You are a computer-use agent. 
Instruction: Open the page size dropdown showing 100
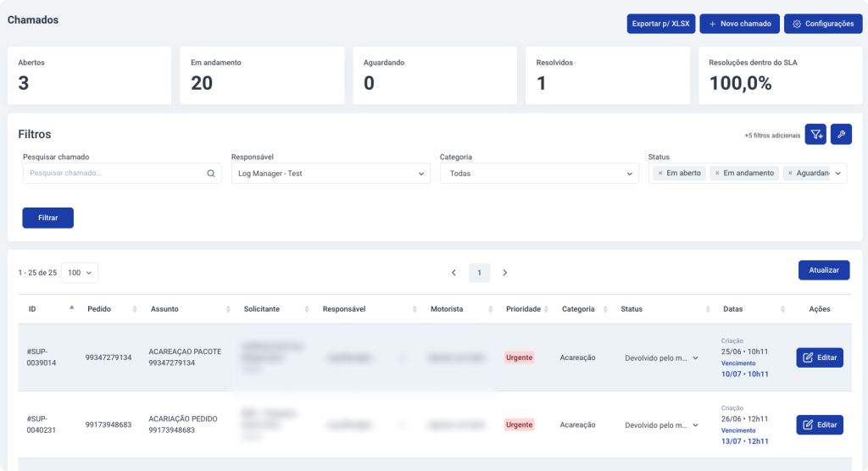tap(79, 273)
